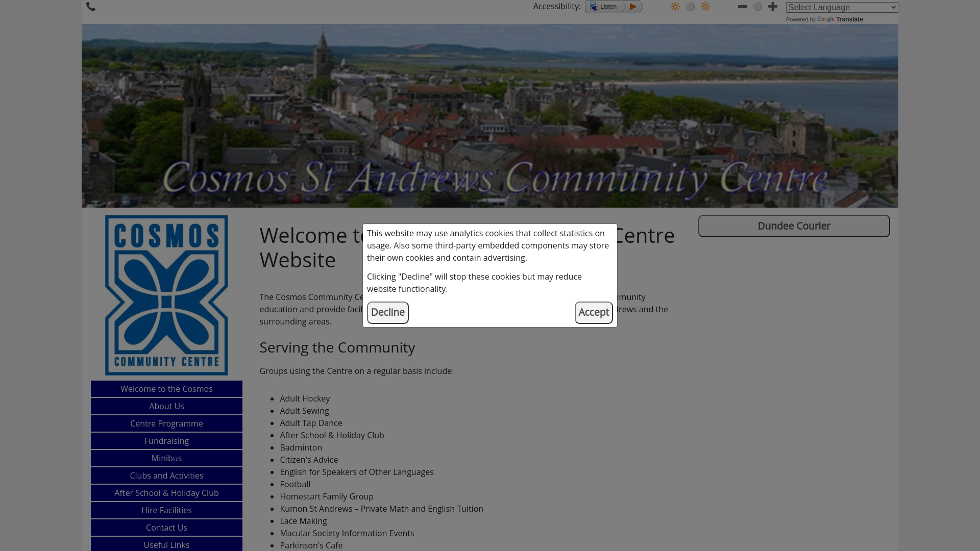Click the Listen speaker button
980x551 pixels.
[x=604, y=7]
